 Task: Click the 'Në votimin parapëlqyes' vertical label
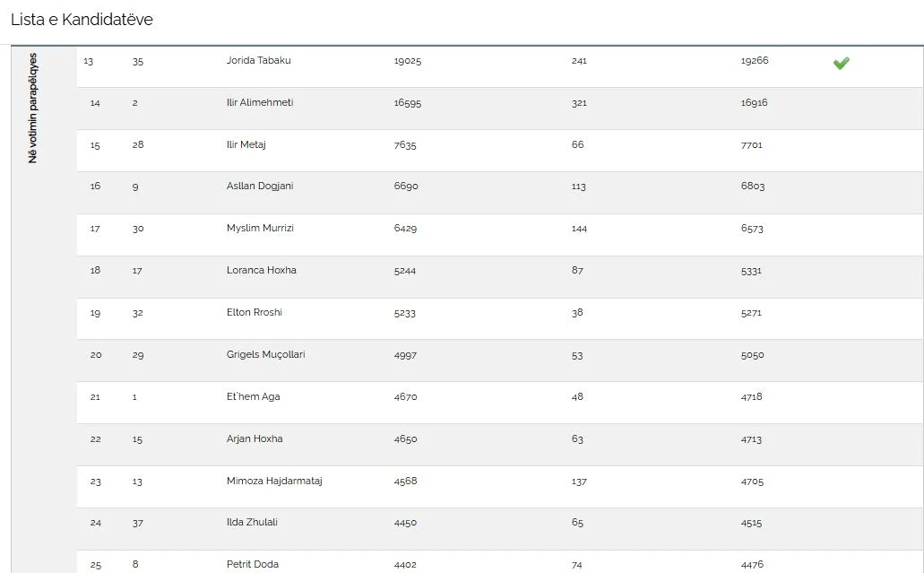33,108
